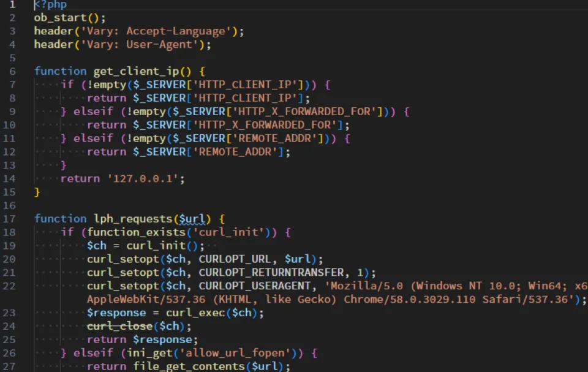This screenshot has width=588, height=372.
Task: Click 'elseif' keyword on line 26
Action: 93,353
